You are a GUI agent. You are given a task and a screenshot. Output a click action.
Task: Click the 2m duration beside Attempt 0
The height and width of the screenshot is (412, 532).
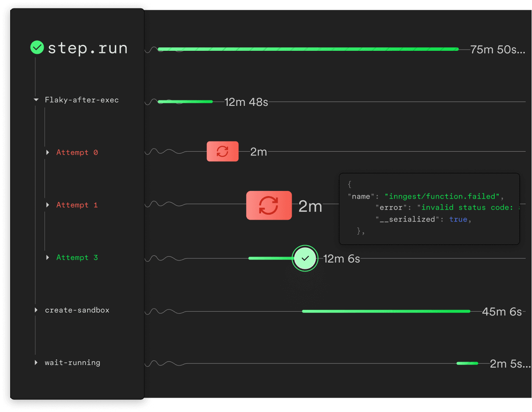point(259,152)
